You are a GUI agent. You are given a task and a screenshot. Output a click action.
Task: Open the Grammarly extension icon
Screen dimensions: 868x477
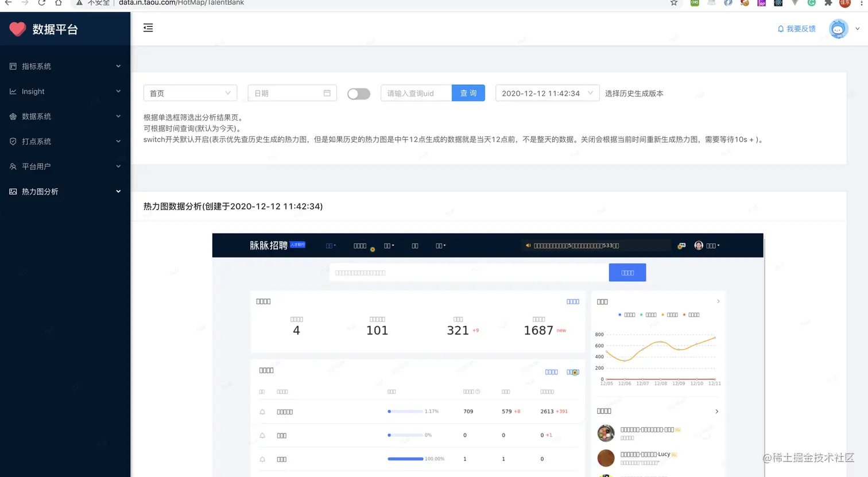811,3
